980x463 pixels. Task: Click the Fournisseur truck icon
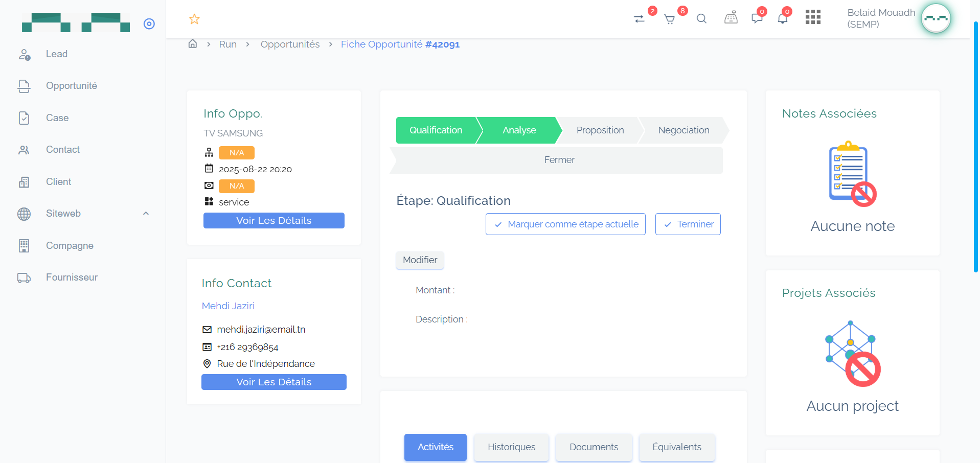pyautogui.click(x=24, y=277)
